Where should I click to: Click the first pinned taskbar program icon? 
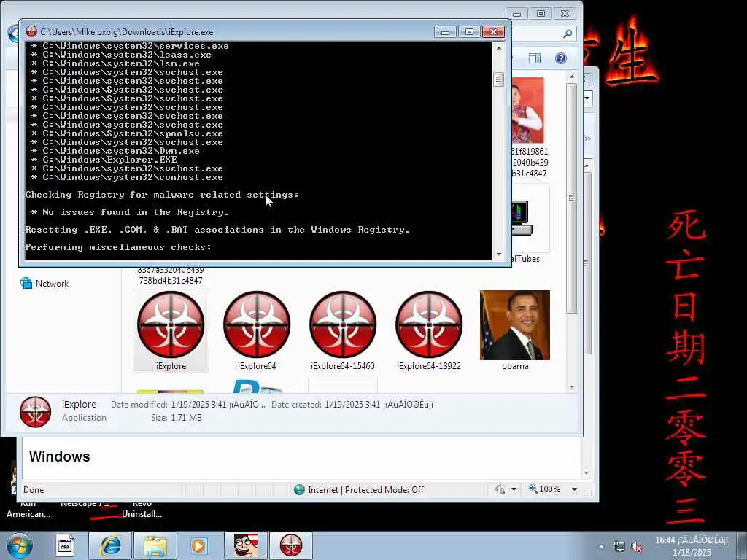coord(65,545)
